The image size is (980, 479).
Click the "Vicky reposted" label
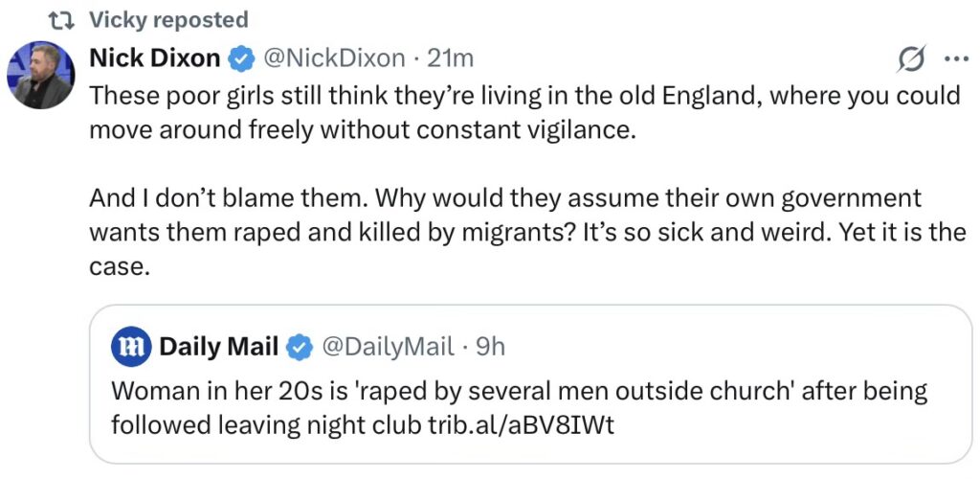pyautogui.click(x=168, y=19)
